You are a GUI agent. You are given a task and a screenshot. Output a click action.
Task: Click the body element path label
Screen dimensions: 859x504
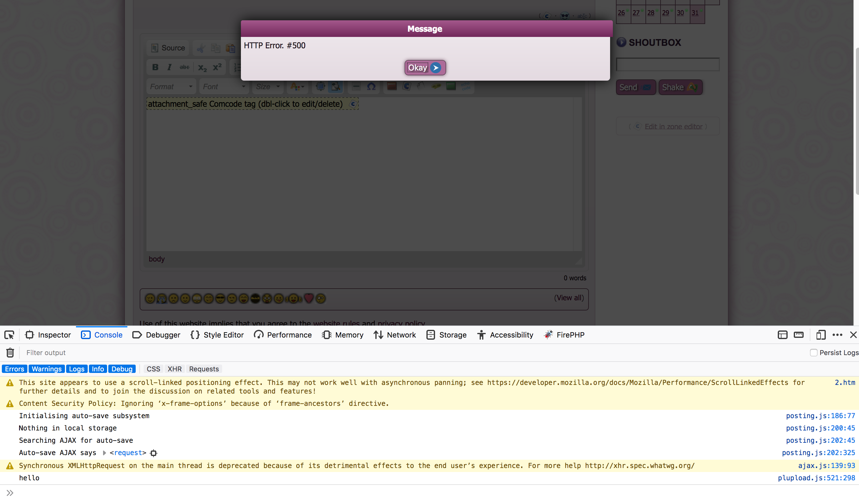[x=157, y=259]
